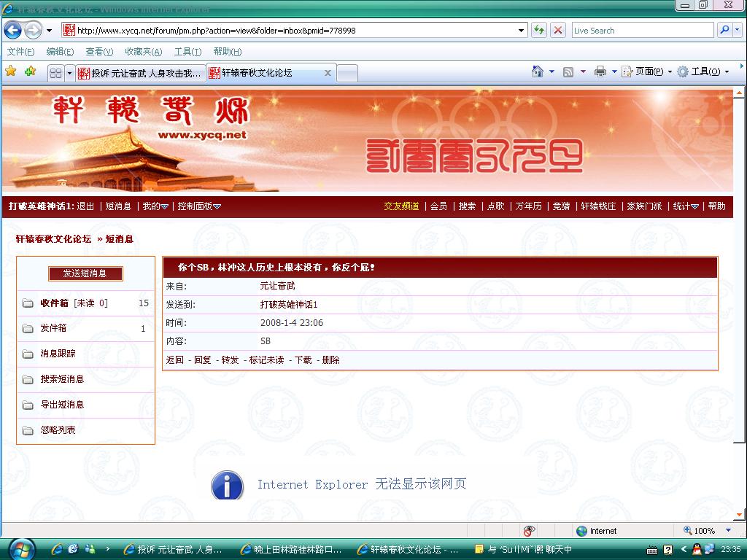
Task: Click the Refresh page icon
Action: pos(539,30)
